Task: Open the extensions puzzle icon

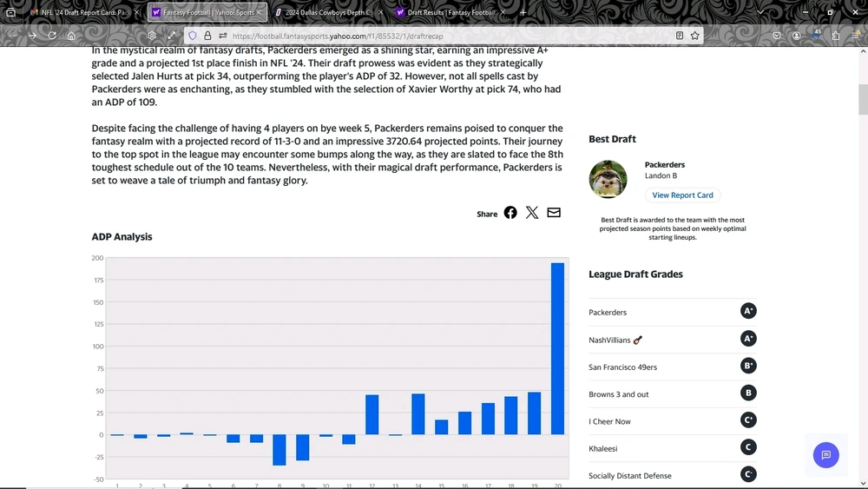Action: (836, 36)
